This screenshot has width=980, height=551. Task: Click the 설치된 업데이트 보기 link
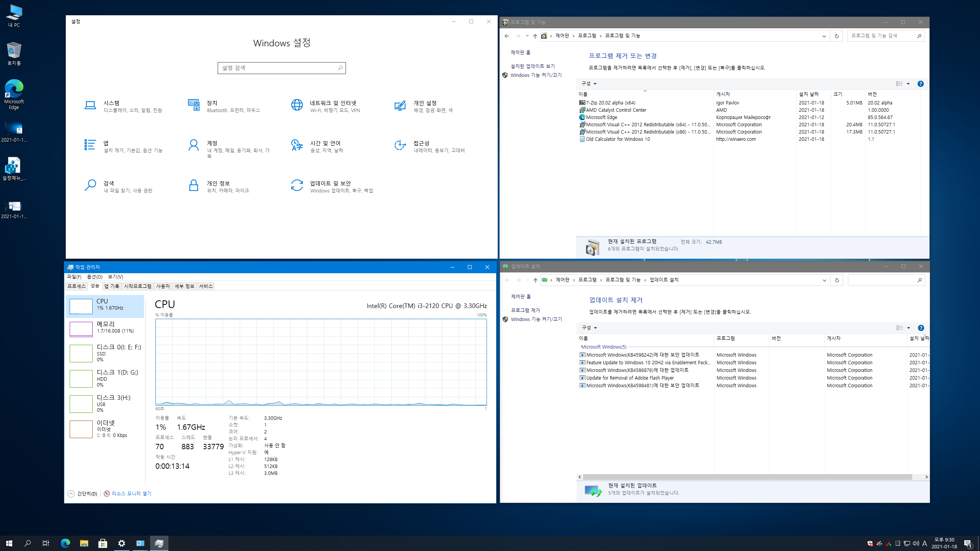(532, 66)
